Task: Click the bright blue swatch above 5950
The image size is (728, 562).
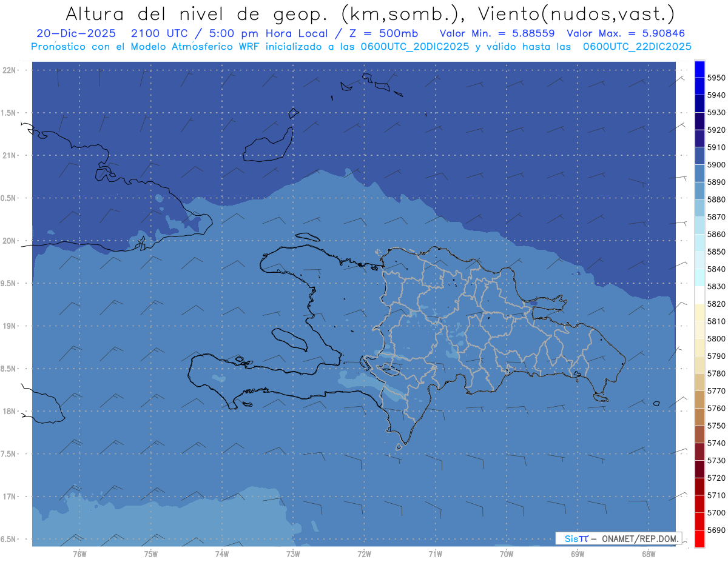Action: 699,69
